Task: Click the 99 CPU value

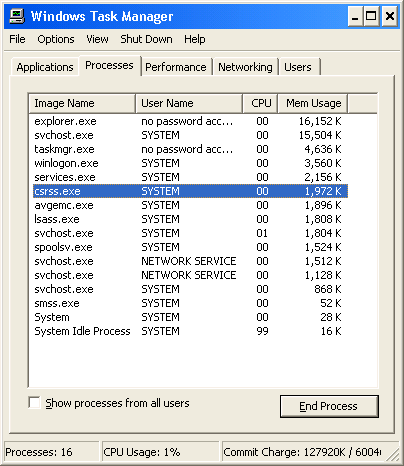Action: pyautogui.click(x=262, y=331)
